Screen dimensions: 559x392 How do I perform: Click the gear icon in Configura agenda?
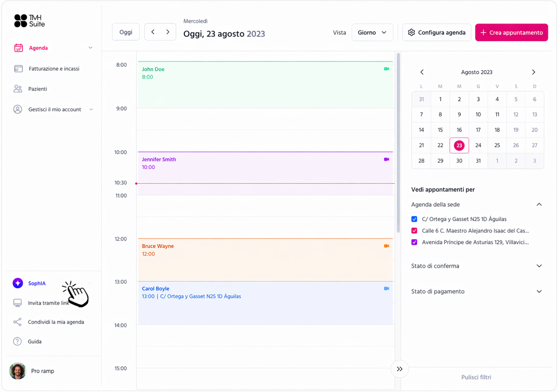[412, 32]
